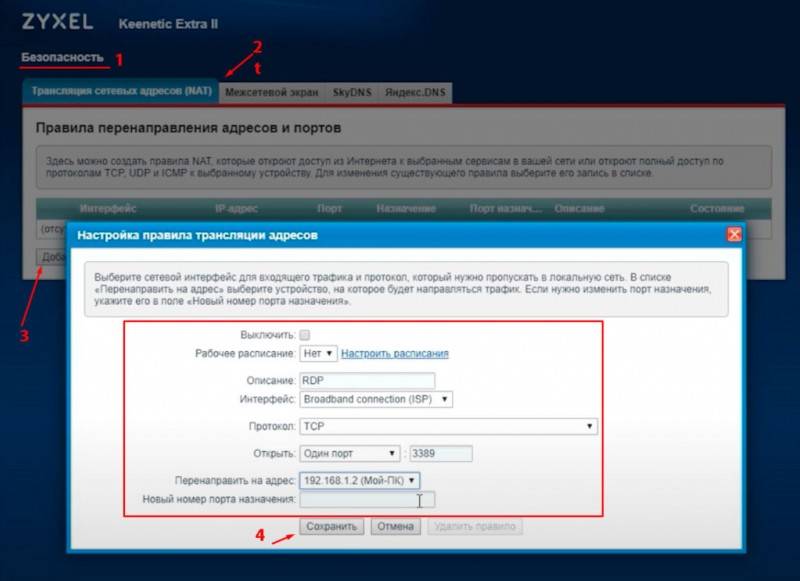Open the Открыть Один порт dropdown
The image size is (800, 581).
pyautogui.click(x=349, y=453)
